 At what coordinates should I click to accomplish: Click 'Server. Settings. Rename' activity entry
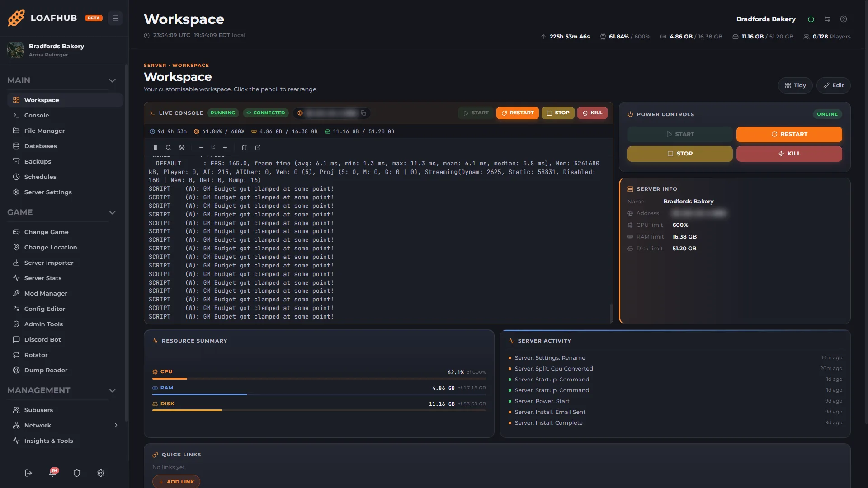(x=550, y=358)
